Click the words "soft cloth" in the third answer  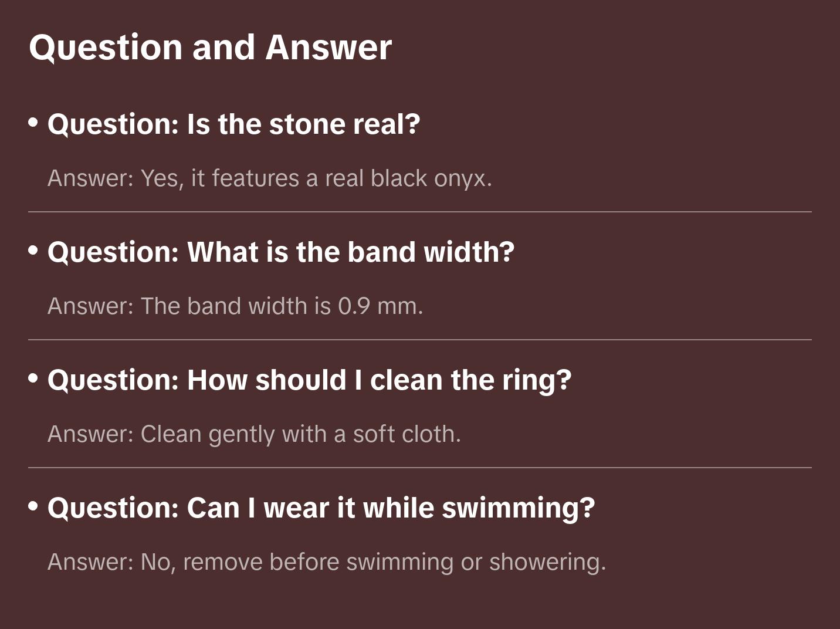point(406,434)
